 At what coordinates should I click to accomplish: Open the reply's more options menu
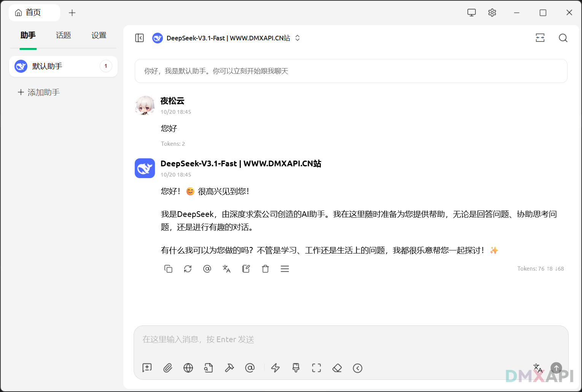coord(285,269)
